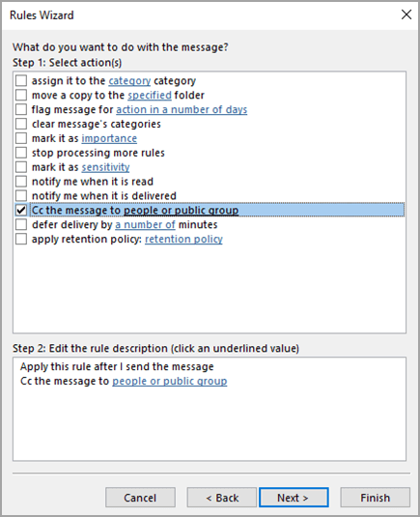Check the 'mark it as sensitivity' checkbox
Screen dimensions: 420x517
(21, 167)
